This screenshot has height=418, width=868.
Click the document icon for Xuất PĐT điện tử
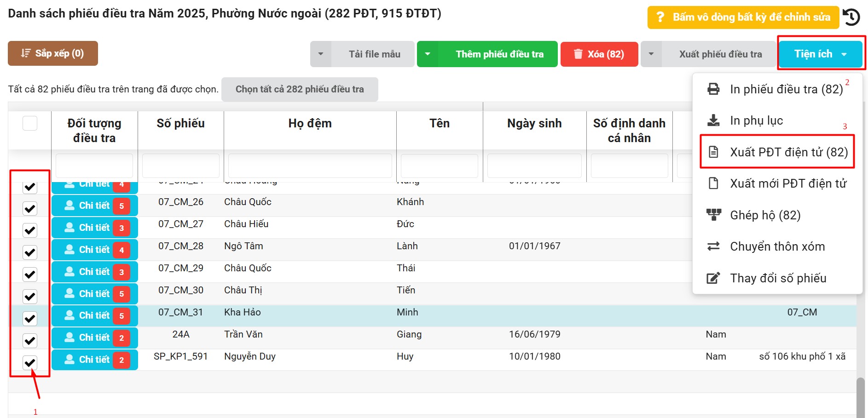click(713, 152)
